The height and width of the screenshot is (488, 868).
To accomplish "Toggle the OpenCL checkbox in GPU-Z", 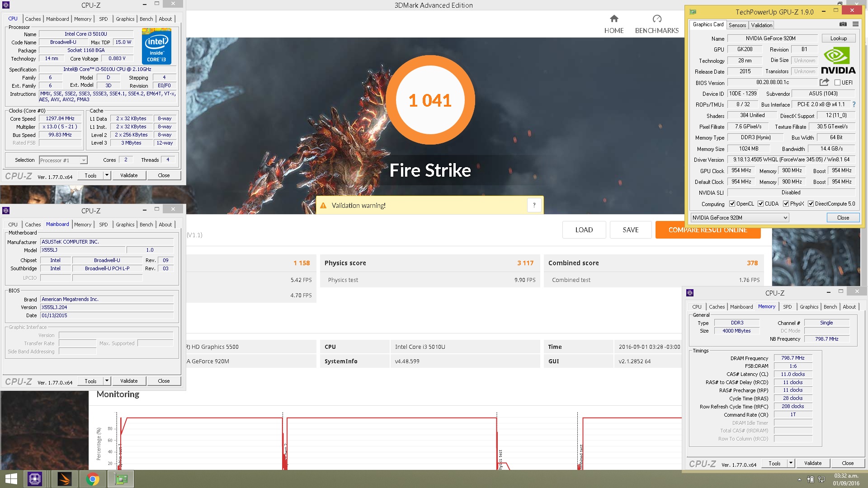I will [x=732, y=204].
